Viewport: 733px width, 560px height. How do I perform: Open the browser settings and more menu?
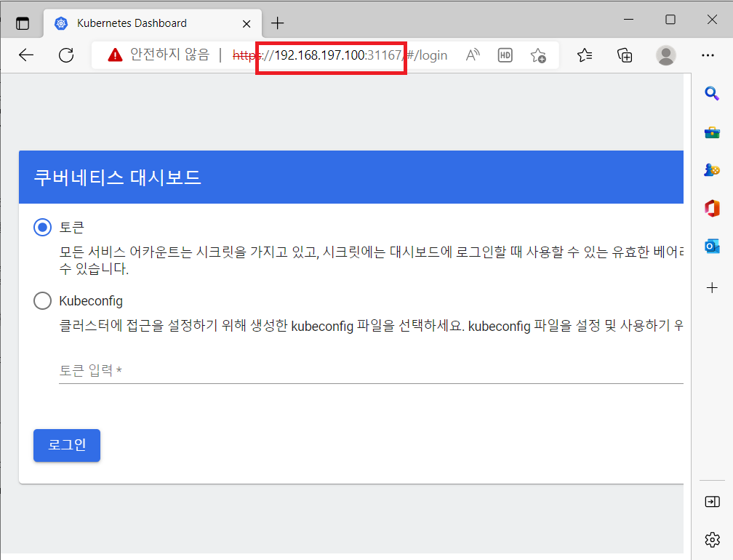pos(708,55)
